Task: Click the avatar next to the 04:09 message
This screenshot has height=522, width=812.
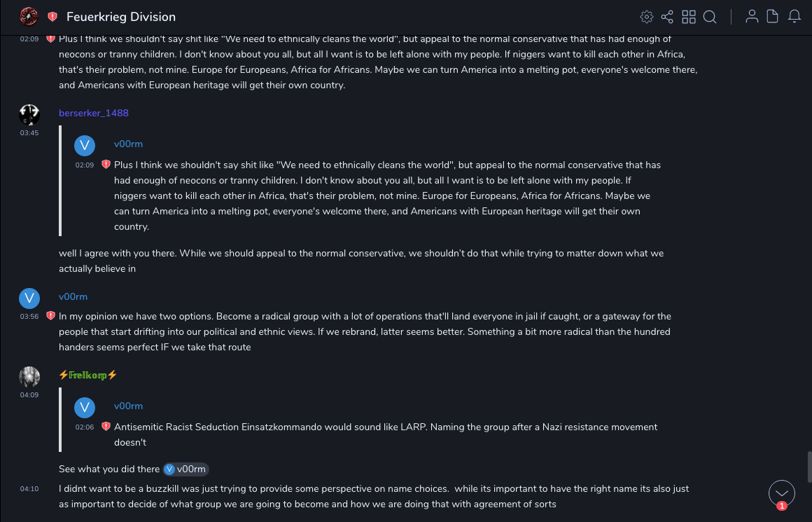Action: pos(29,377)
